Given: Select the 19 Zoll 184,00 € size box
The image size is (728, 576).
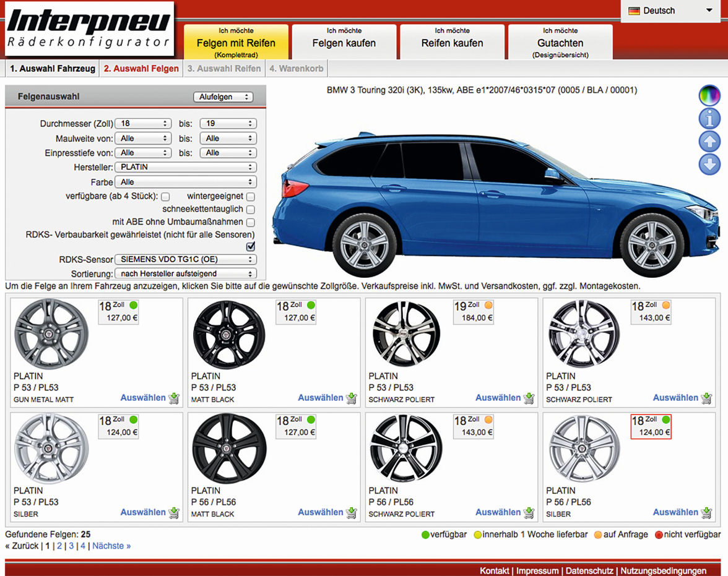Looking at the screenshot, I should 475,312.
